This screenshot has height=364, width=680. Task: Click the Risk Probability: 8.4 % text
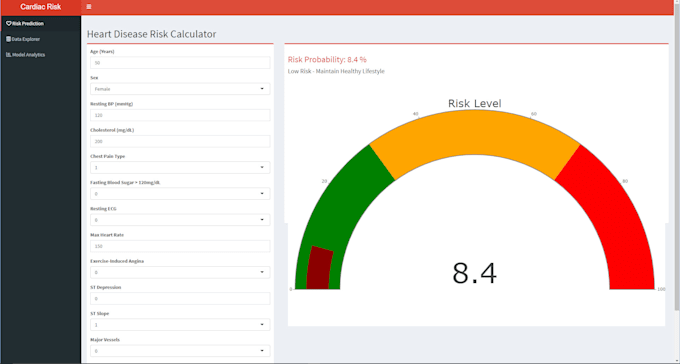pos(327,59)
